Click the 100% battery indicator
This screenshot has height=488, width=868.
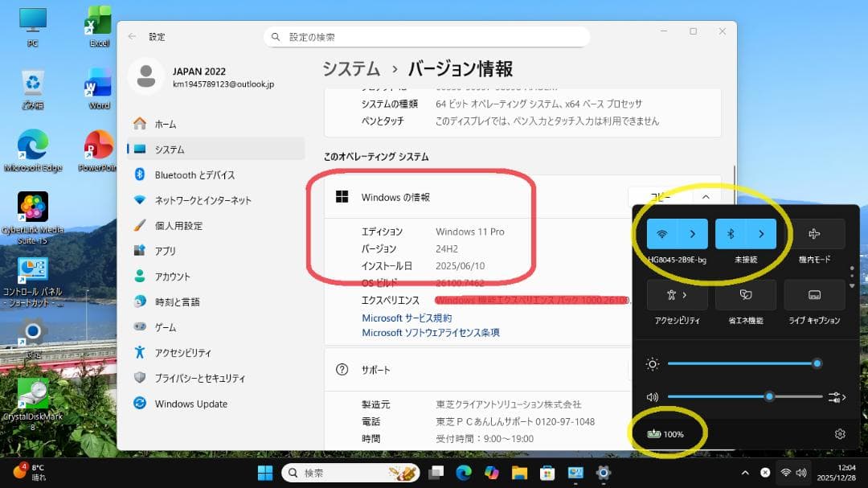tap(667, 433)
